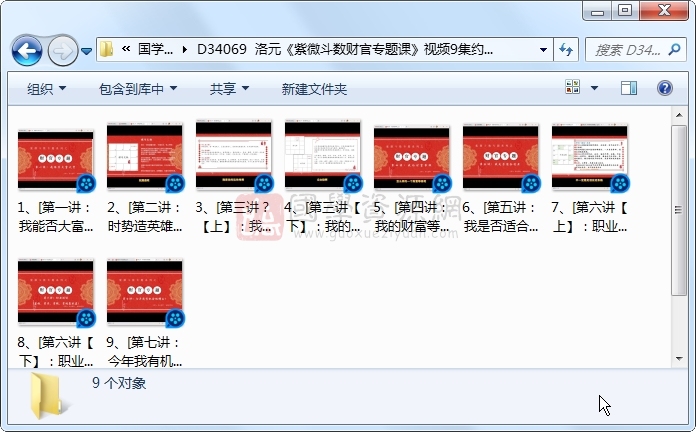The width and height of the screenshot is (696, 432).
Task: Click the 9 个对象 status text
Action: coord(119,383)
